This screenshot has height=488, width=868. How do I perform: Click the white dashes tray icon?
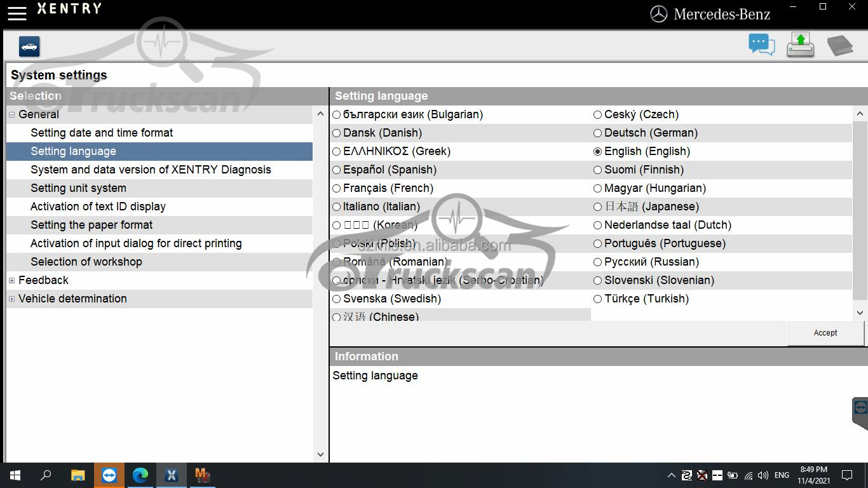pyautogui.click(x=717, y=475)
